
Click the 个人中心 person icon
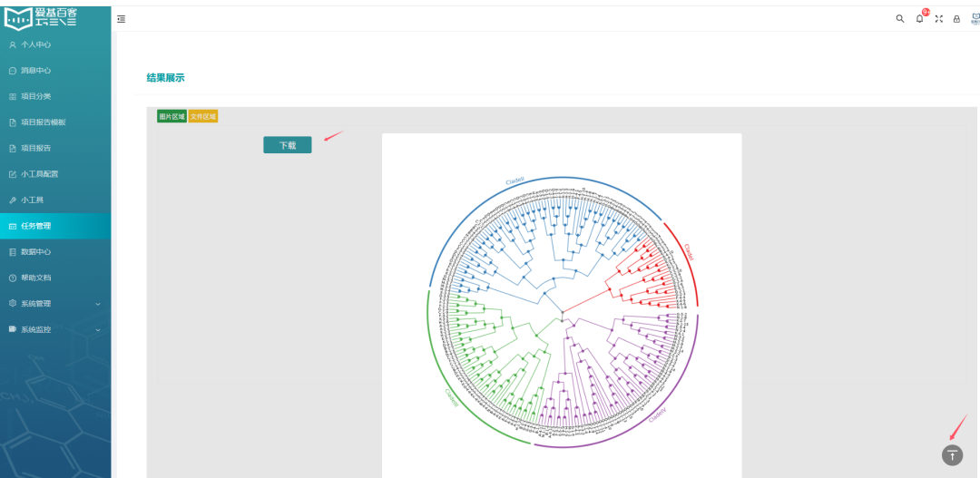click(x=13, y=45)
